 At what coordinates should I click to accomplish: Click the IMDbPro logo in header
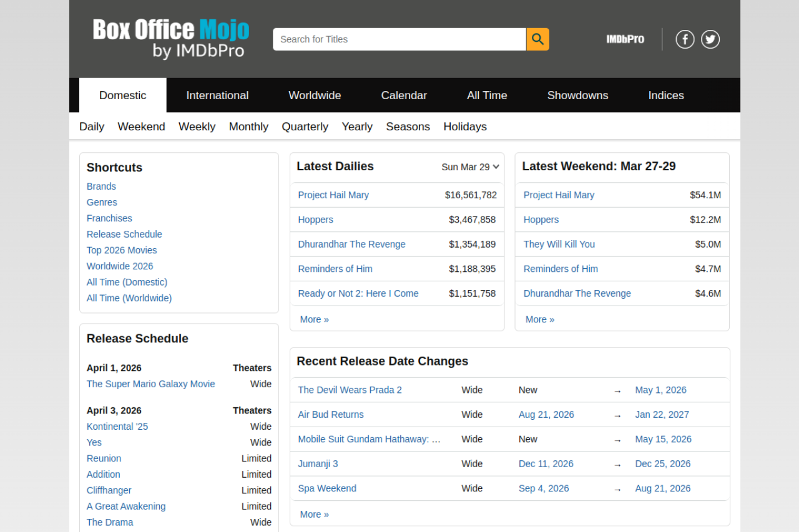click(625, 39)
